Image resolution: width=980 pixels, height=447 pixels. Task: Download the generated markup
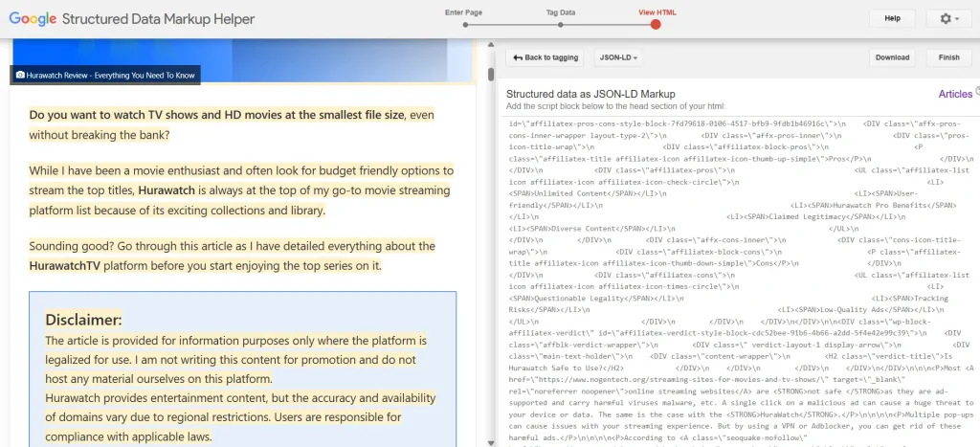click(x=892, y=57)
